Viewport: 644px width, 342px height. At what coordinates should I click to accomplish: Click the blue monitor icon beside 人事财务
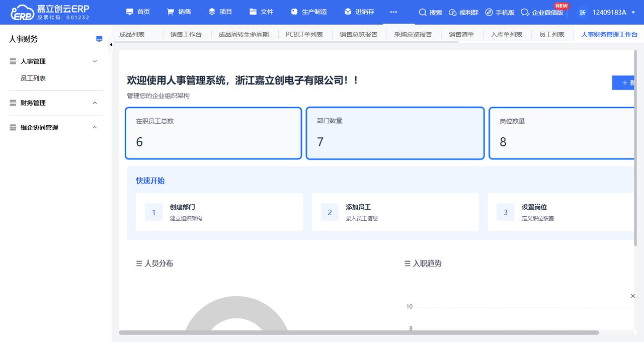tap(99, 39)
